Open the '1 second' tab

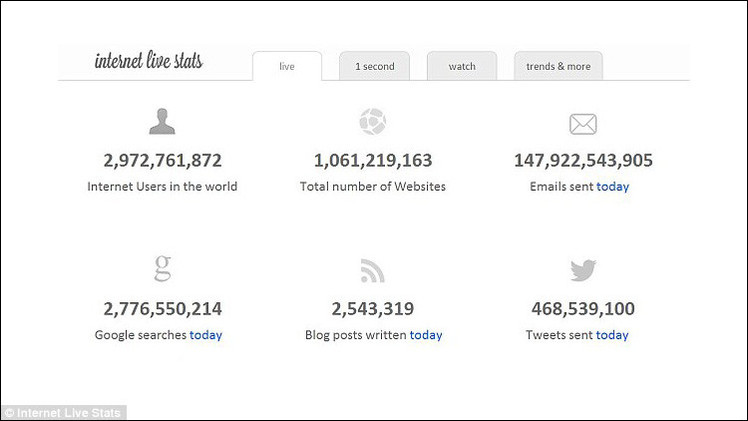pyautogui.click(x=375, y=67)
